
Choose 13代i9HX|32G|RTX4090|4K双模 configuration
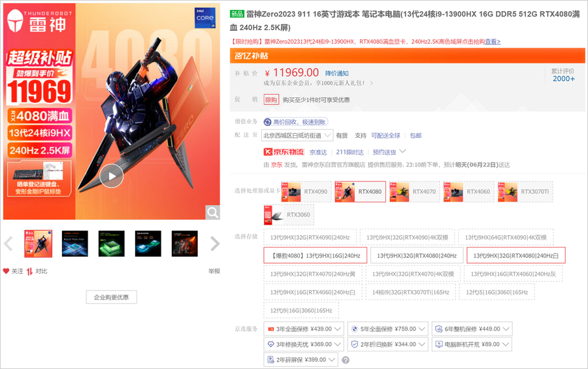tap(407, 237)
